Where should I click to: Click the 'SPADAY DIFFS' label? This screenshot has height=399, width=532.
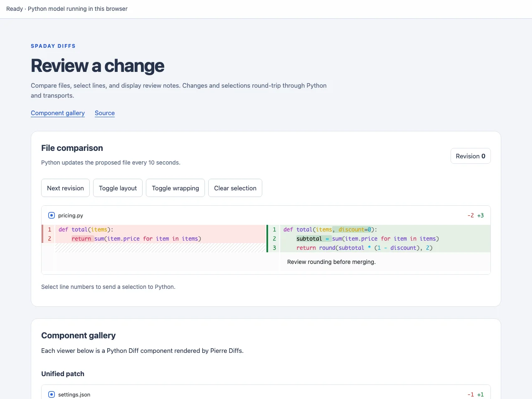53,46
